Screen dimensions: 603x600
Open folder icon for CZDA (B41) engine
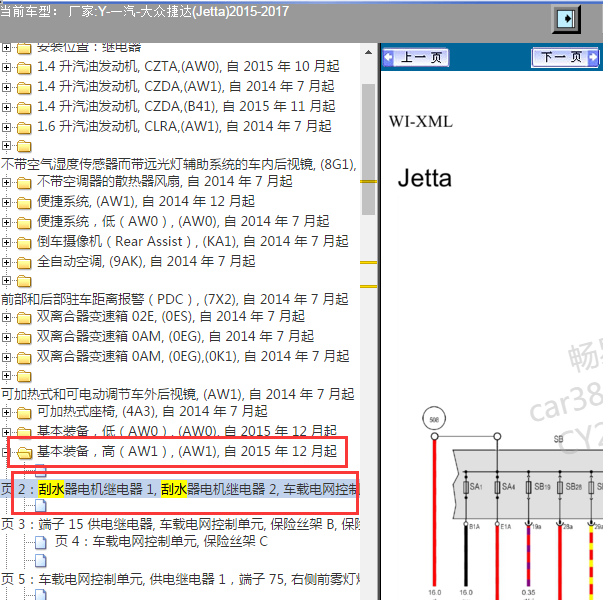pyautogui.click(x=24, y=108)
